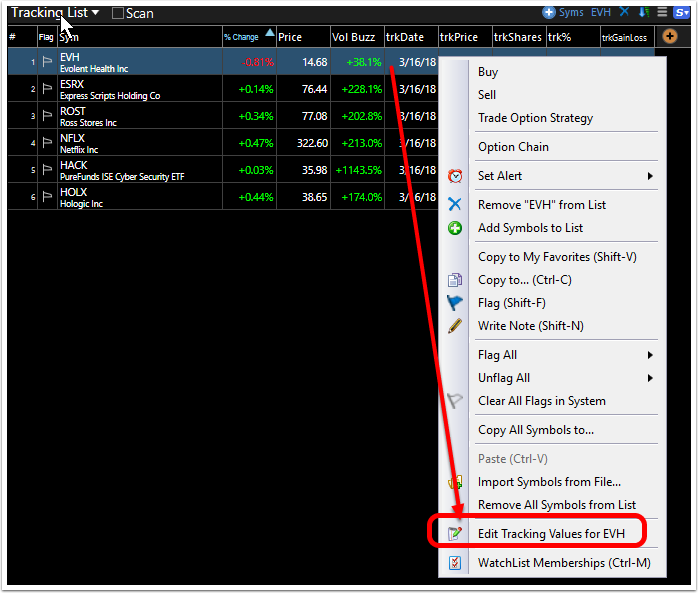Choose Copy to... (Ctrl-C)
Viewport: 698px width, 593px height.
pos(525,280)
